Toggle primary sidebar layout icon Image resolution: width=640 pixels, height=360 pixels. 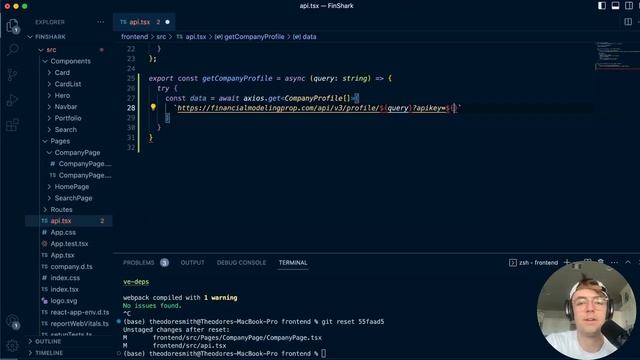602,6
